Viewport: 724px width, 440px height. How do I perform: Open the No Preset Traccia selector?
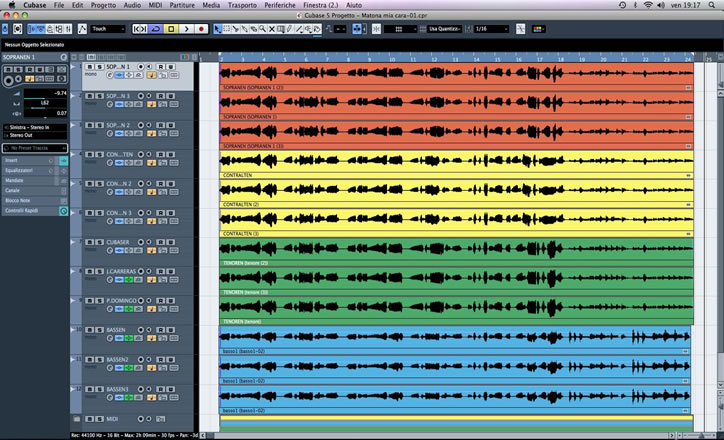click(x=35, y=148)
